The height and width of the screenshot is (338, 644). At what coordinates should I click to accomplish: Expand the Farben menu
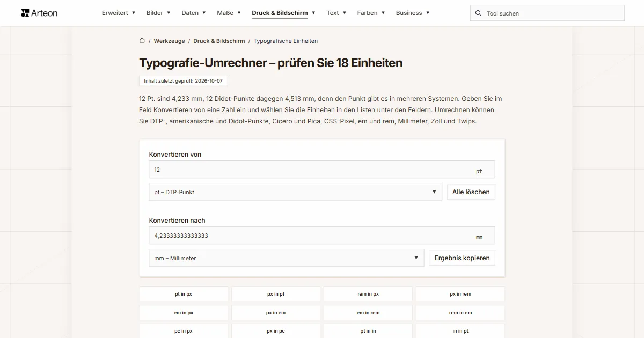[x=371, y=13]
